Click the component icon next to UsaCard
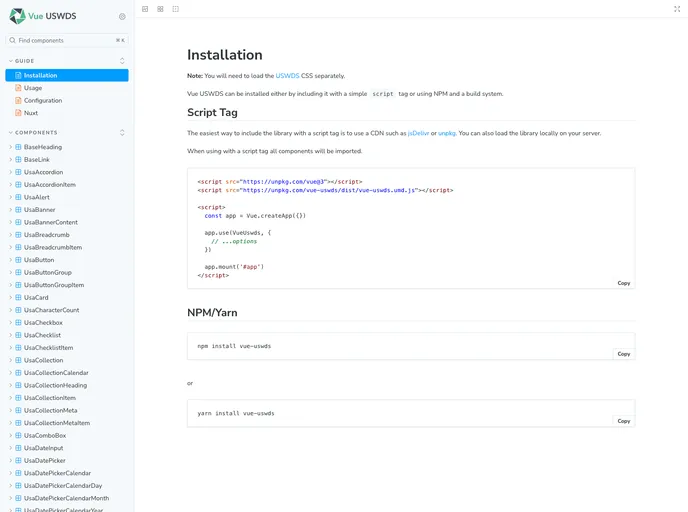The image size is (688, 512). pos(18,298)
